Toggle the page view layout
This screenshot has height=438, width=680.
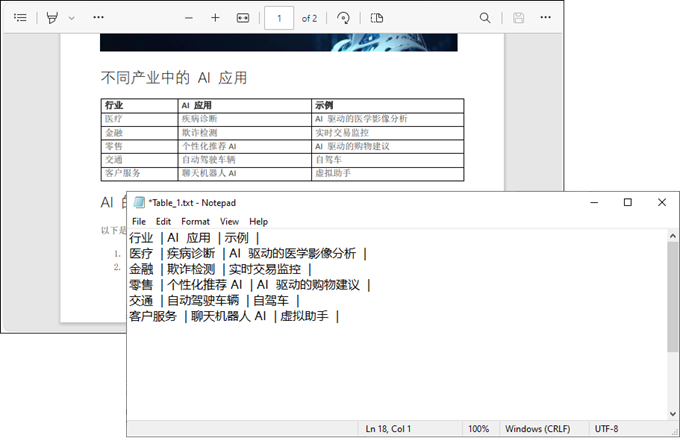point(377,18)
